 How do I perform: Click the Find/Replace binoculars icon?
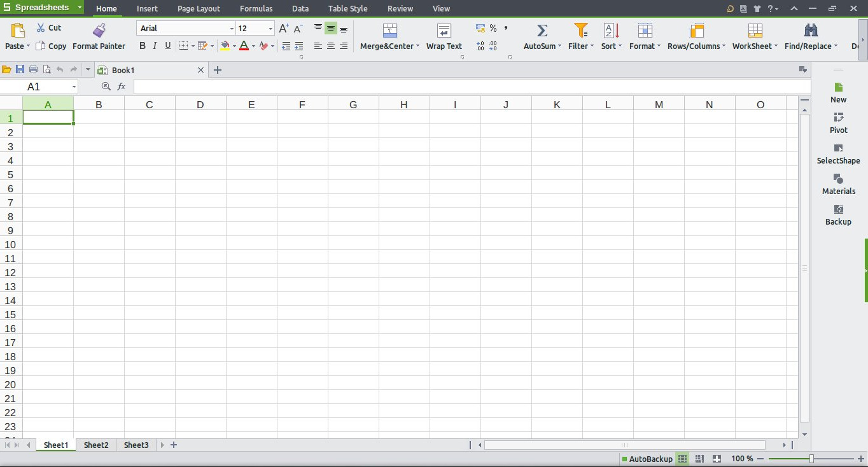tap(811, 31)
